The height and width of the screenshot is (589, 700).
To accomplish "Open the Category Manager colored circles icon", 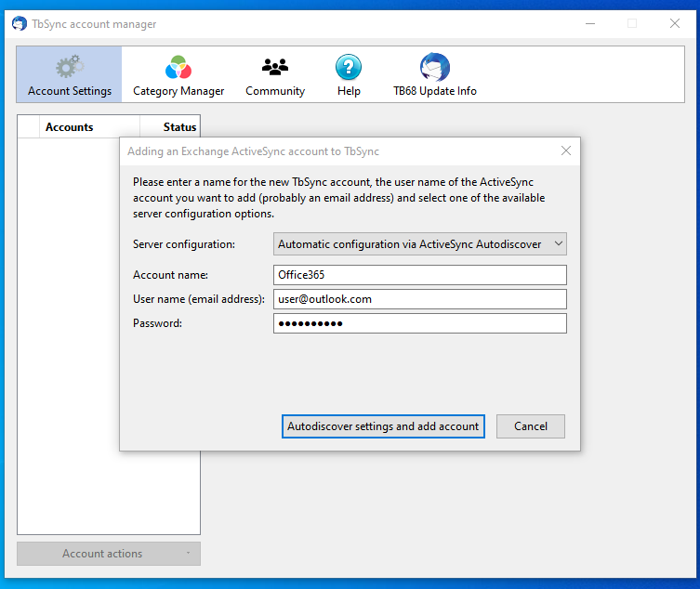I will point(178,67).
